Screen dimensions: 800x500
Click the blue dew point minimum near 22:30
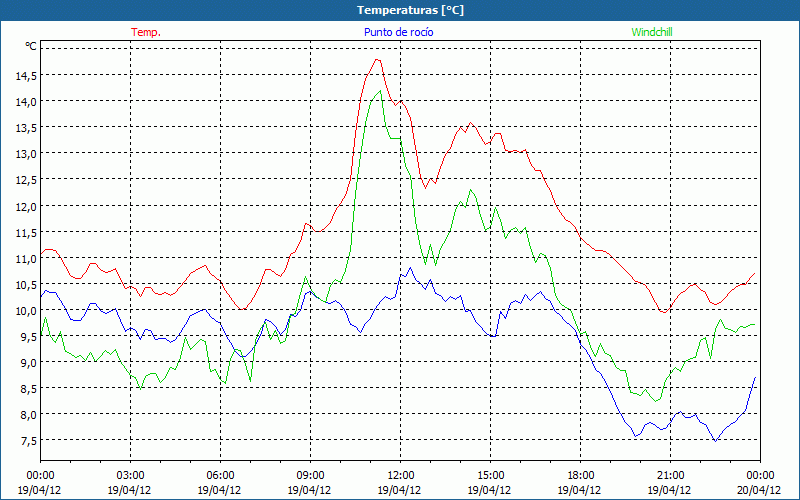(x=715, y=441)
